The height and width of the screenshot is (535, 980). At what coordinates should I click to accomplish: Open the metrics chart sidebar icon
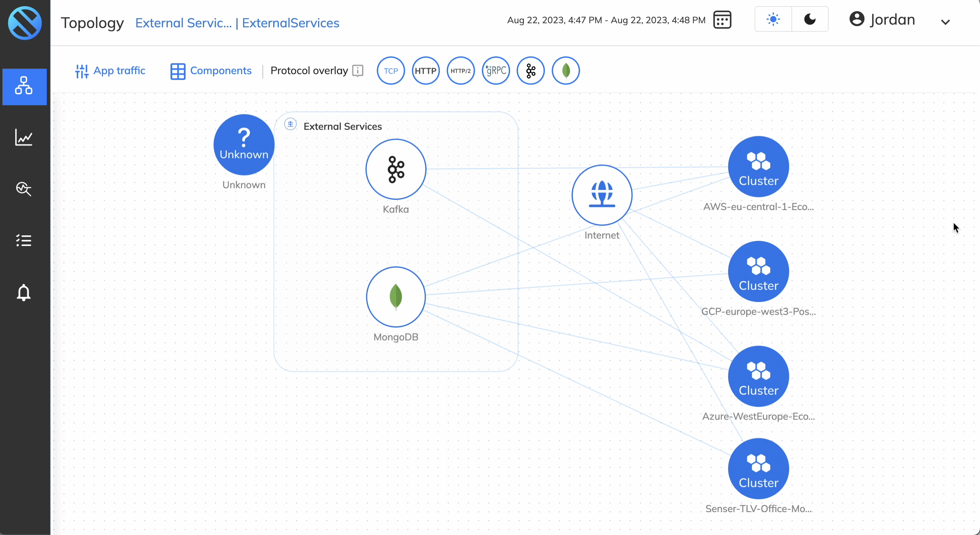(x=24, y=138)
